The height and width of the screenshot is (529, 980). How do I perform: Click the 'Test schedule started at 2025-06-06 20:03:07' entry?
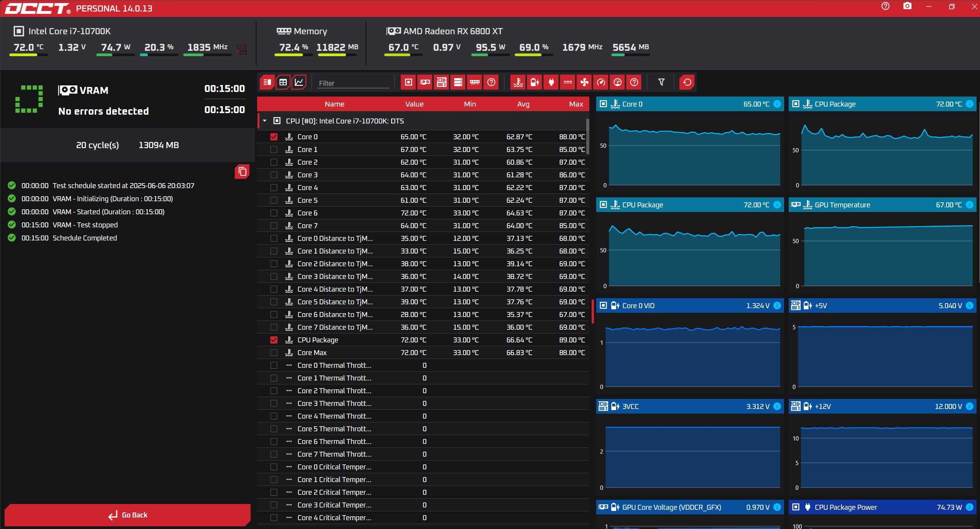[x=123, y=185]
